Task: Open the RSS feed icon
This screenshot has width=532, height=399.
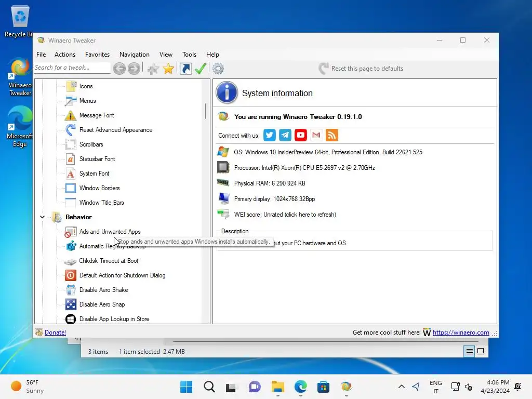Action: [x=332, y=135]
